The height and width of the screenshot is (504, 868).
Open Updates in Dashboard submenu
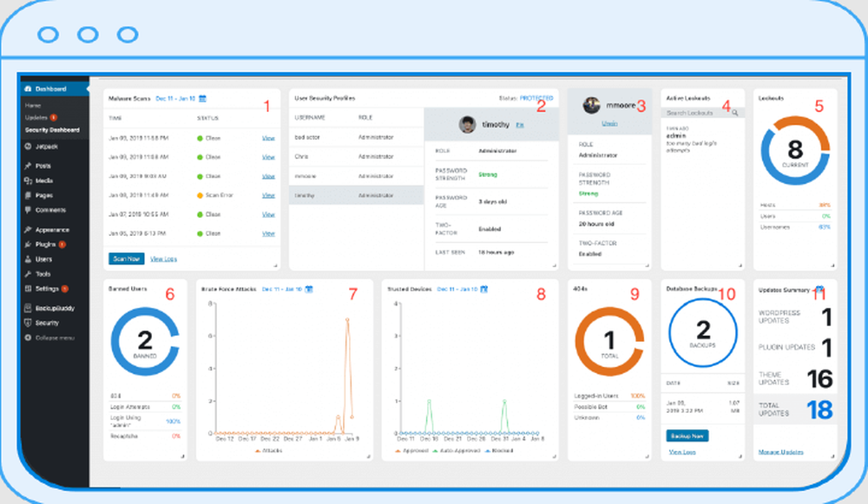coord(36,117)
